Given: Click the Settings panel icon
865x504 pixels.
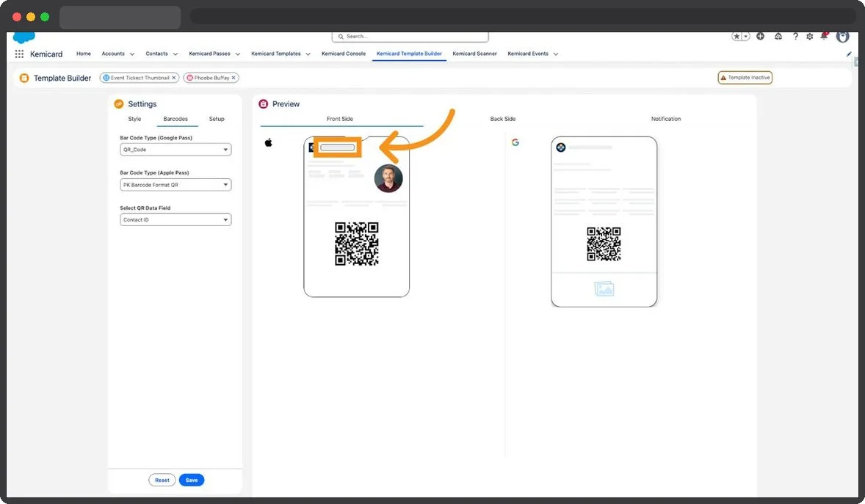Looking at the screenshot, I should [x=119, y=103].
